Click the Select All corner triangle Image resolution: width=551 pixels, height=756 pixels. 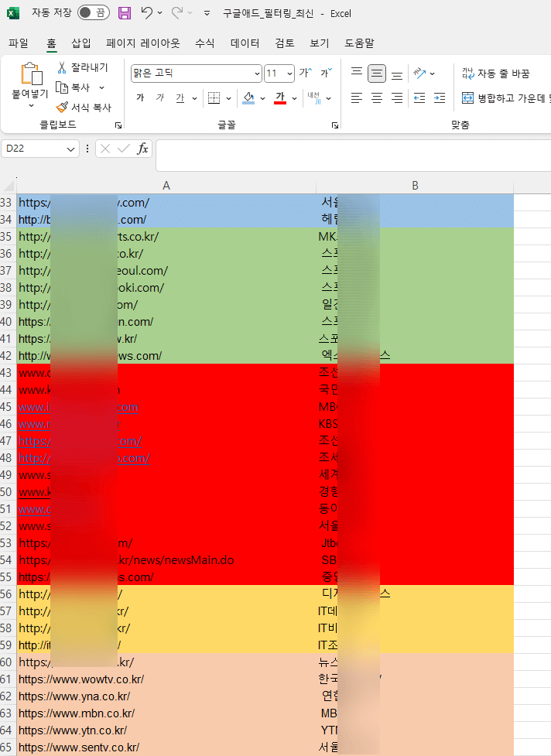pos(9,186)
